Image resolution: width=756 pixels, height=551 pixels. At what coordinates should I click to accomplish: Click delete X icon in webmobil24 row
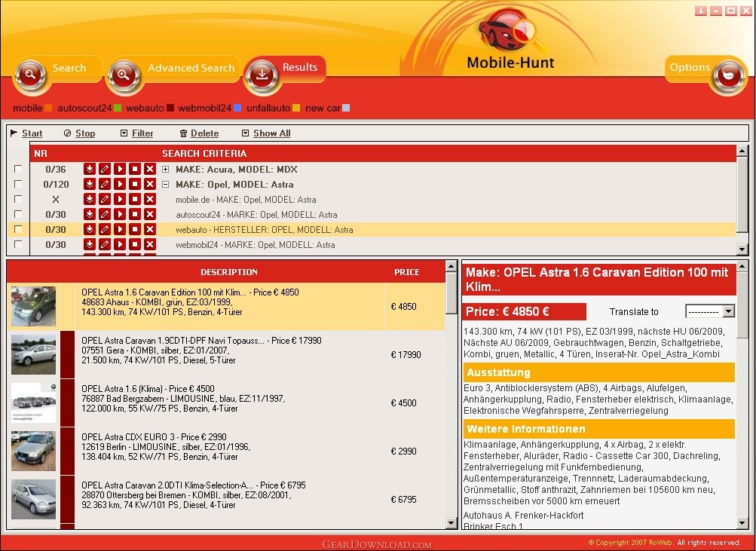click(x=150, y=244)
